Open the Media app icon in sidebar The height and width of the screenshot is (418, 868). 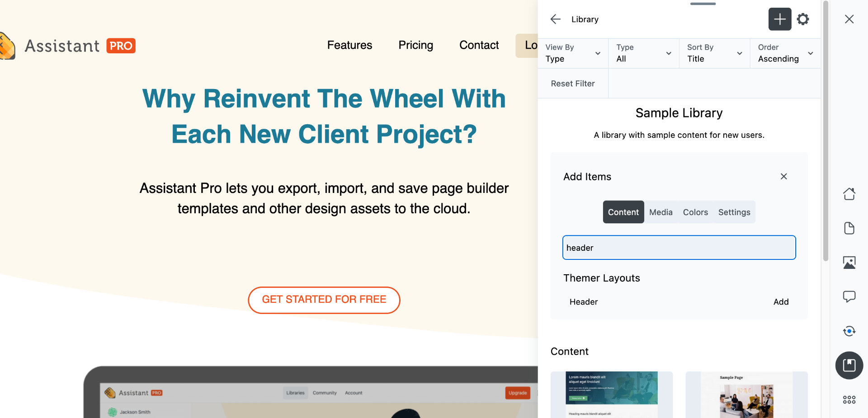click(849, 262)
